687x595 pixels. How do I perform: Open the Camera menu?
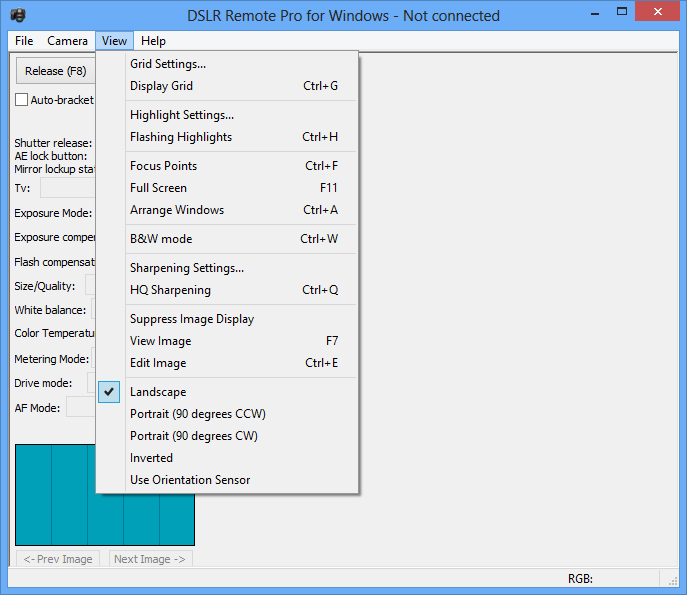pyautogui.click(x=67, y=41)
